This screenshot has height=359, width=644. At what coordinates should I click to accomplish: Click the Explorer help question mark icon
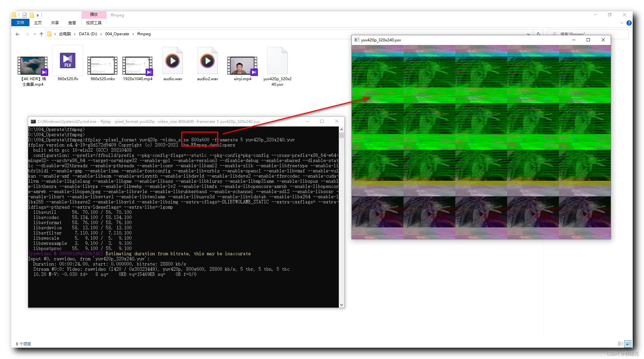(x=629, y=23)
